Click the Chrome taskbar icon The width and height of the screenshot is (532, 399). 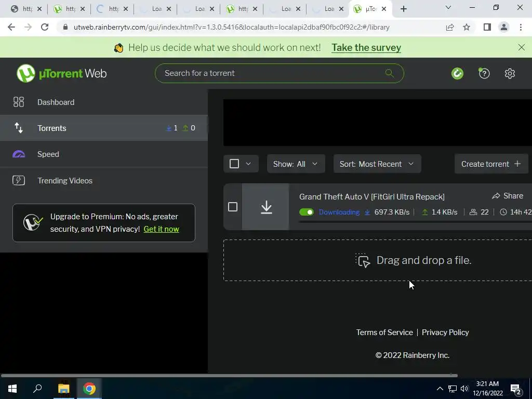coord(89,389)
